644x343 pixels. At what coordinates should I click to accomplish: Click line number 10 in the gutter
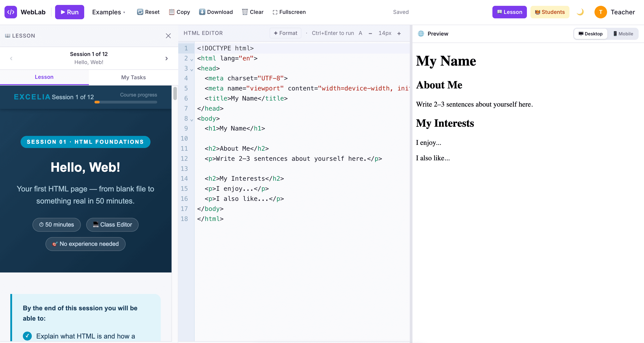(184, 139)
